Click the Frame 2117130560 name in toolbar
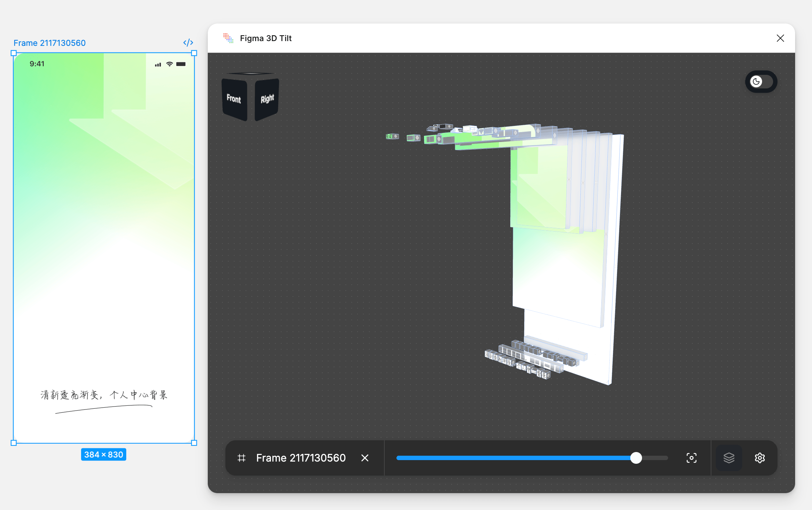The image size is (812, 510). click(301, 458)
